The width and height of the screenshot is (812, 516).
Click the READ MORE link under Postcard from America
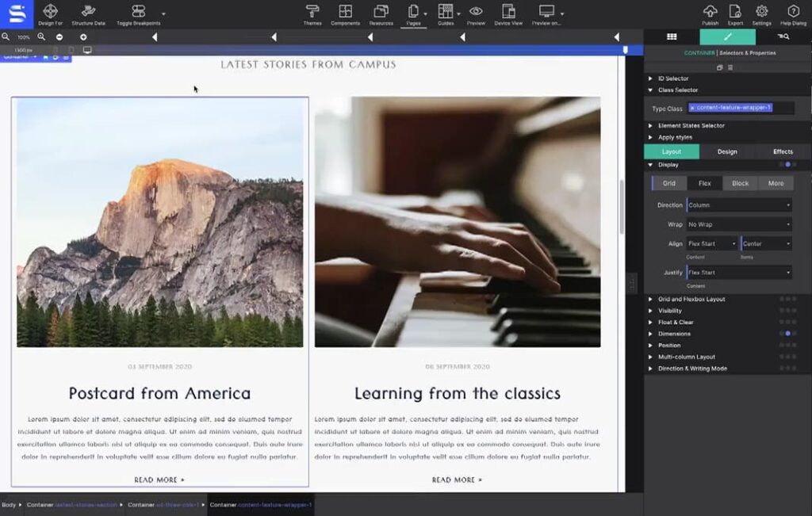(157, 480)
